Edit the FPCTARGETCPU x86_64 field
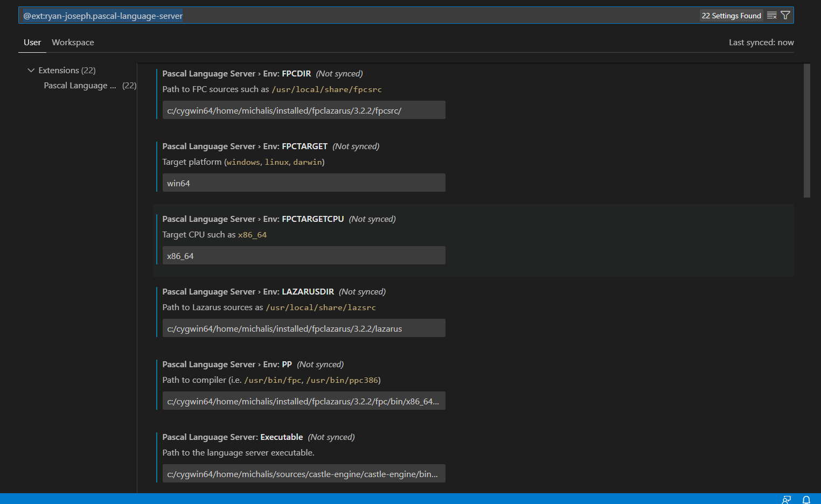Image resolution: width=821 pixels, height=504 pixels. point(304,256)
